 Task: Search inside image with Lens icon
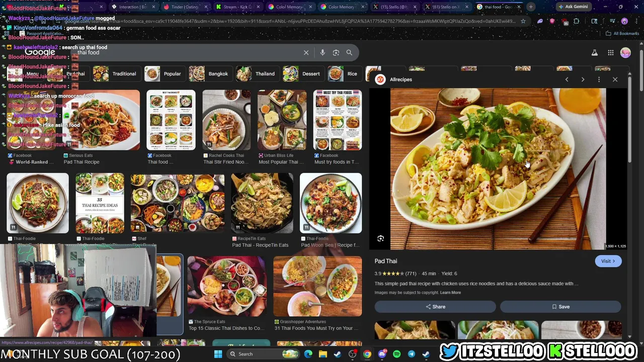tap(380, 239)
